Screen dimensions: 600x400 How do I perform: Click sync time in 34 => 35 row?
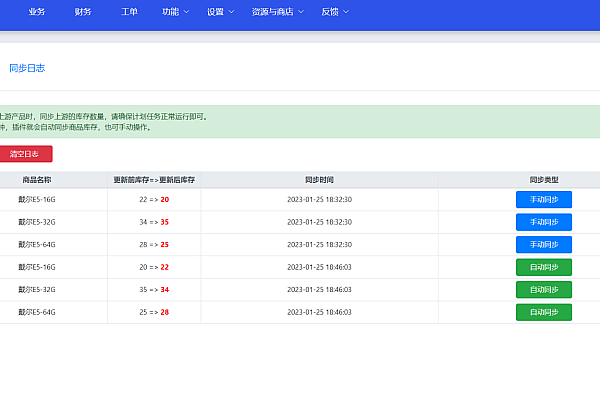pos(320,222)
